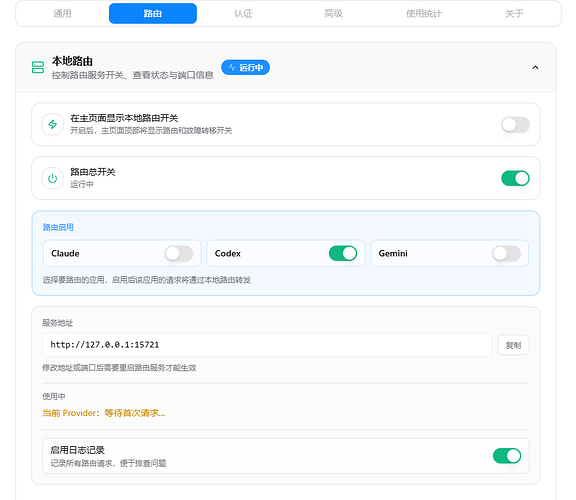Disable the 启用日志记录 toggle
This screenshot has height=500, width=576.
[507, 456]
